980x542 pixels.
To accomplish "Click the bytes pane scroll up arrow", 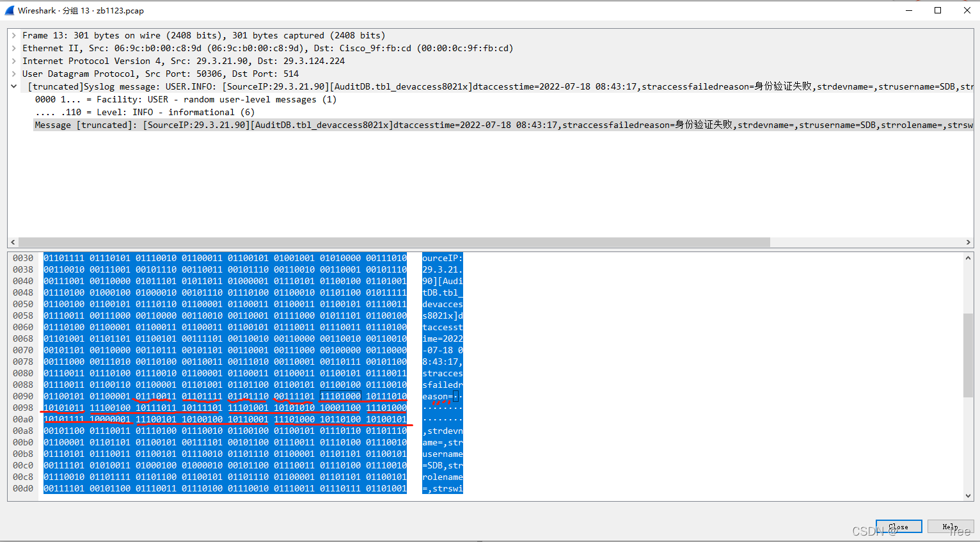I will pos(968,258).
